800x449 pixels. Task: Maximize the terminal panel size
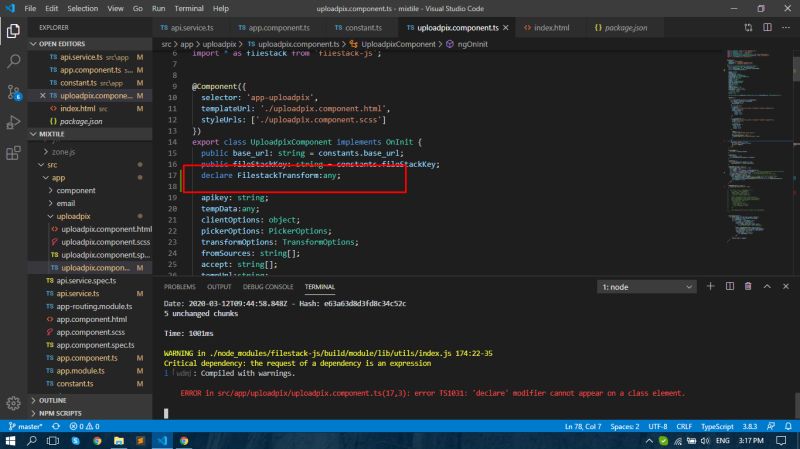[767, 287]
